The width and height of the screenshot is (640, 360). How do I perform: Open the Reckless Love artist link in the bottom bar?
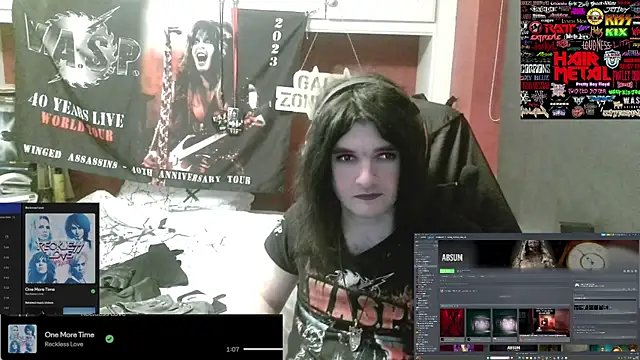64,344
